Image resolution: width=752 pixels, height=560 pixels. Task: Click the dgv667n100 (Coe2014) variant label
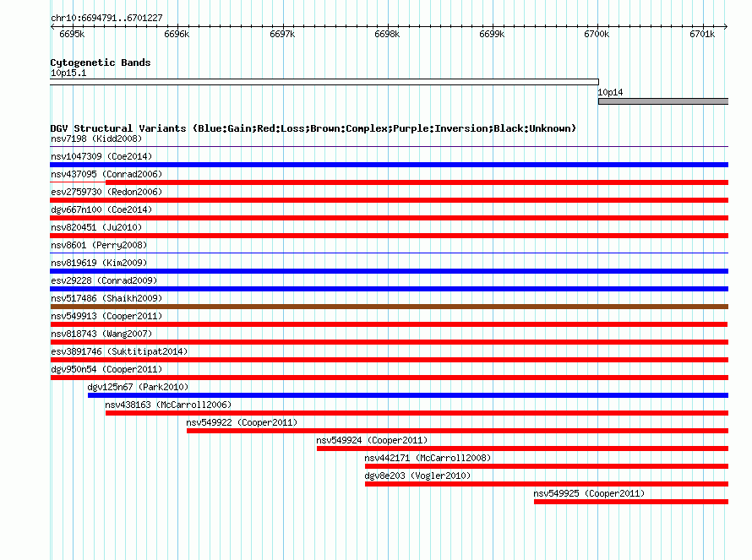[101, 209]
